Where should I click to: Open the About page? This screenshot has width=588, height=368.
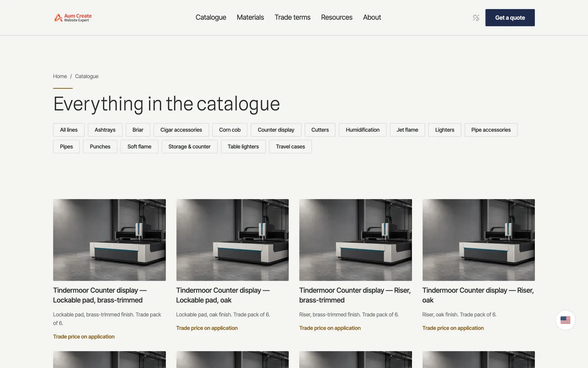click(x=372, y=17)
